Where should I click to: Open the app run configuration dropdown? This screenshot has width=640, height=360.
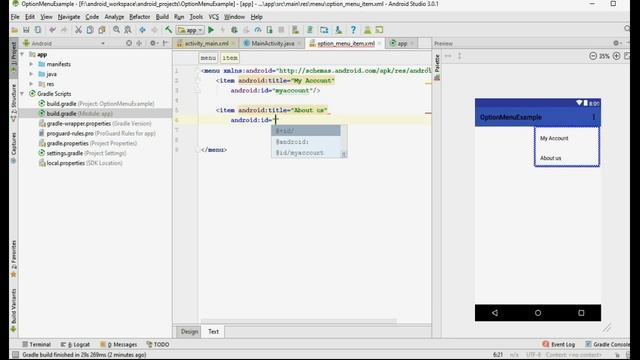point(190,30)
